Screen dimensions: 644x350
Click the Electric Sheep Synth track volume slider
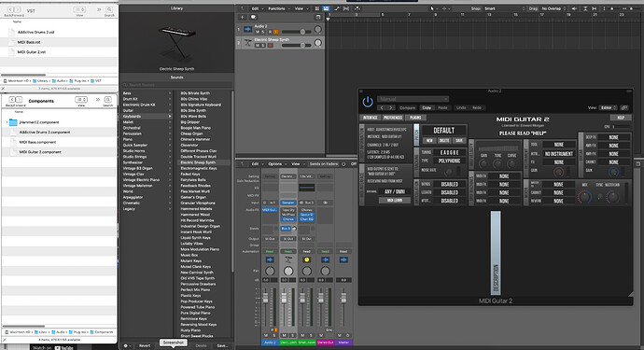tap(296, 45)
